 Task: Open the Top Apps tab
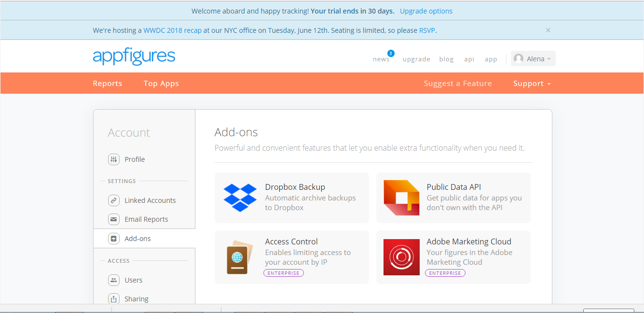[x=161, y=84]
